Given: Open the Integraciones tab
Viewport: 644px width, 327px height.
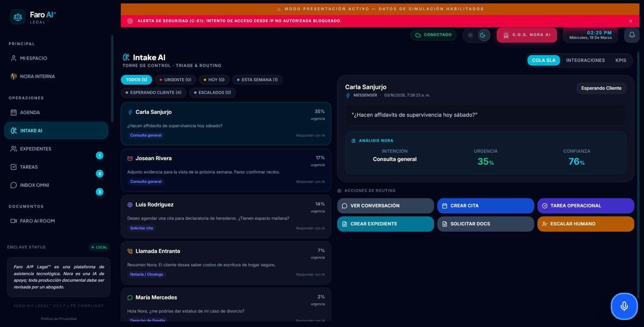Looking at the screenshot, I should coord(585,60).
